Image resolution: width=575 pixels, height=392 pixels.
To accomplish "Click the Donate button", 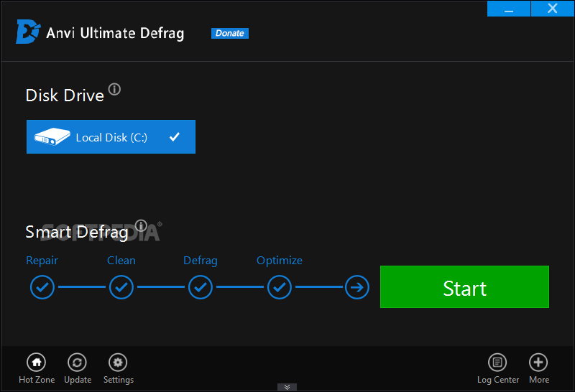I will pyautogui.click(x=230, y=33).
